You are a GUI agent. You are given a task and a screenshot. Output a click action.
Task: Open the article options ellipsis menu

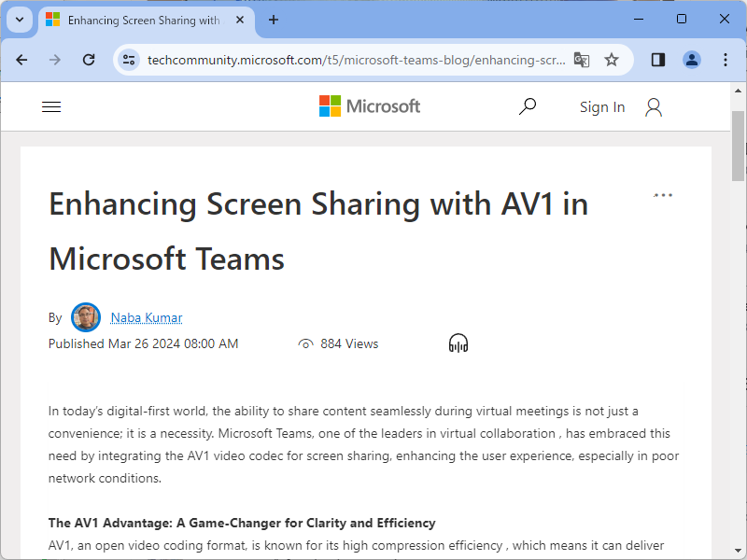tap(663, 195)
